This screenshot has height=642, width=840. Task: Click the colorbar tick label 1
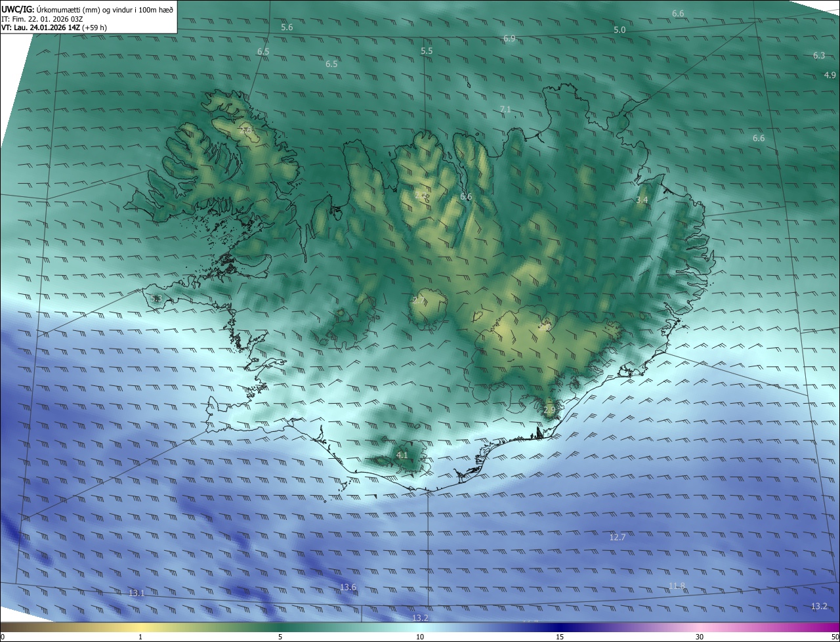140,637
